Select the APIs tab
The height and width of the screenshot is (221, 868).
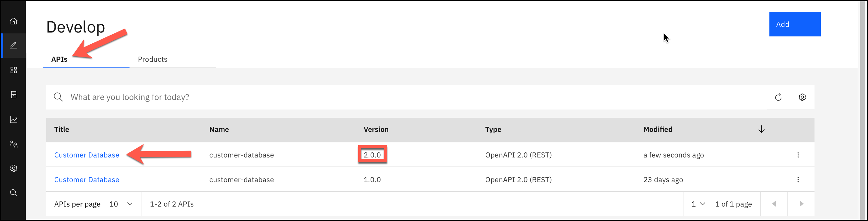click(59, 59)
